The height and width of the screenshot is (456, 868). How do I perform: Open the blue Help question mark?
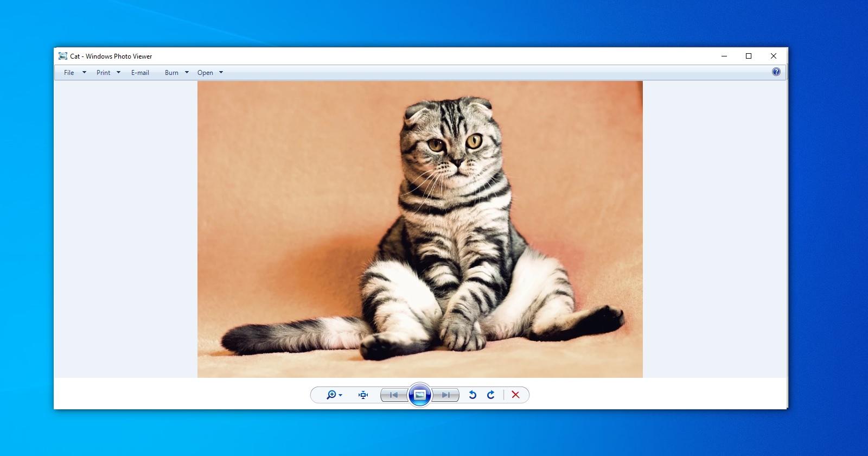click(x=776, y=72)
